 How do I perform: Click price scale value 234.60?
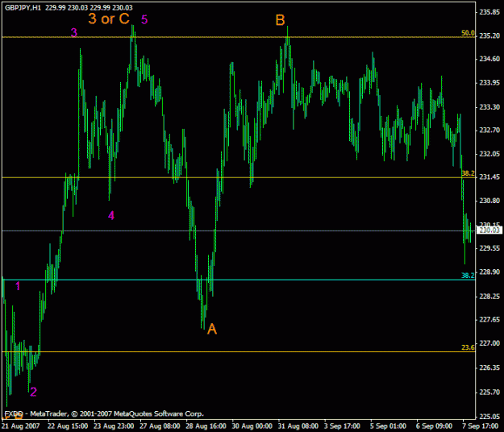(x=489, y=59)
